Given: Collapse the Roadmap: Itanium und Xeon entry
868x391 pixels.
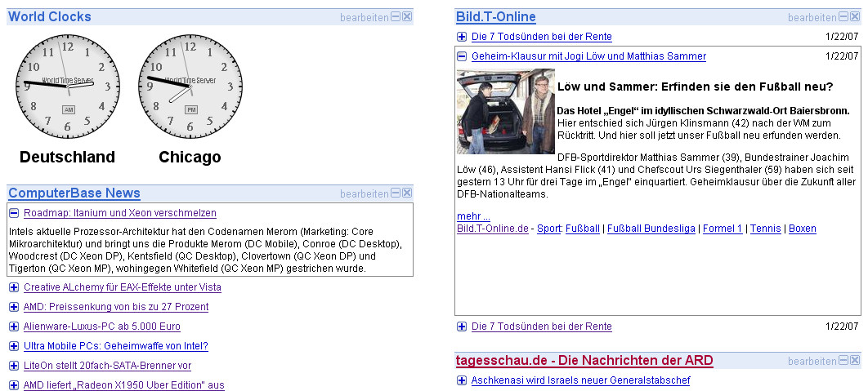Looking at the screenshot, I should pos(14,213).
